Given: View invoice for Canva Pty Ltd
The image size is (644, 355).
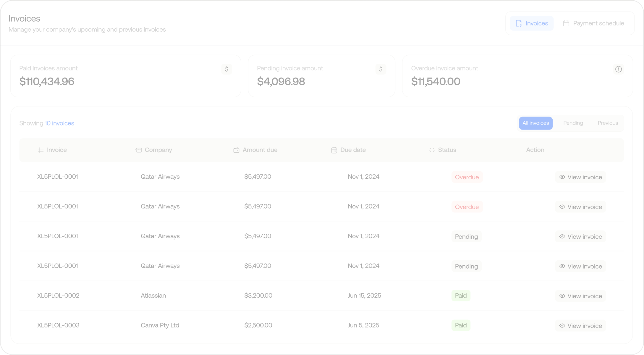Looking at the screenshot, I should [x=580, y=326].
